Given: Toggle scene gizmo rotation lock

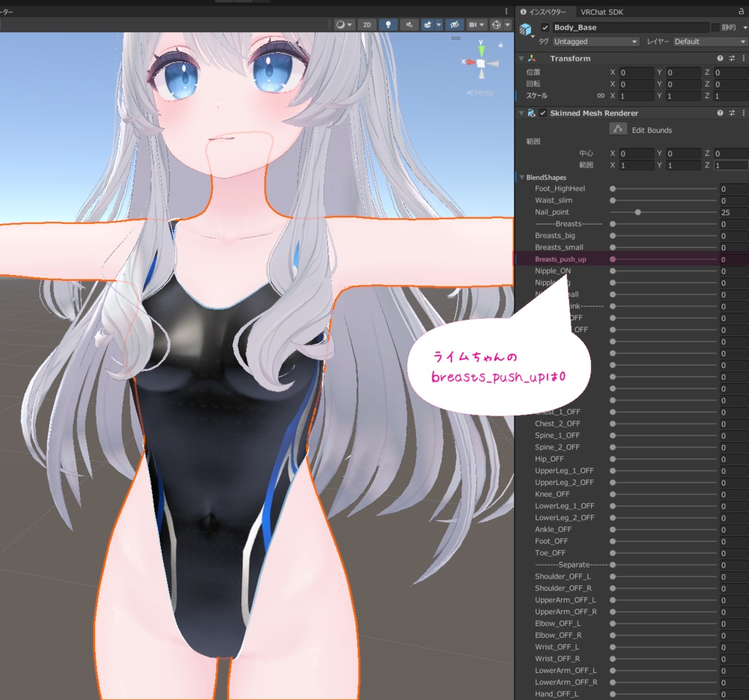Looking at the screenshot, I should [x=500, y=45].
